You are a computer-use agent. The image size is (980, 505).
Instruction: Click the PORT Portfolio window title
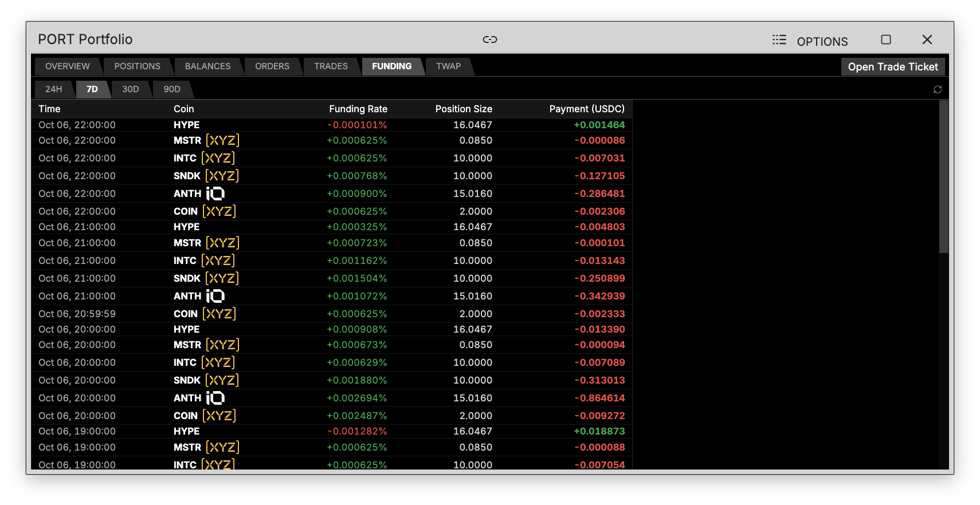[x=85, y=40]
